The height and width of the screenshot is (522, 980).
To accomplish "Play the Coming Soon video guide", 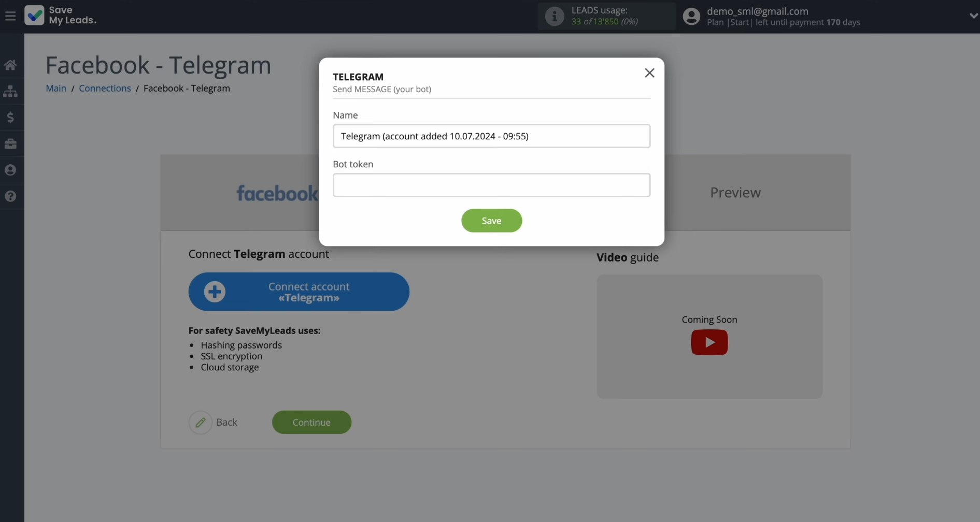I will coord(709,342).
